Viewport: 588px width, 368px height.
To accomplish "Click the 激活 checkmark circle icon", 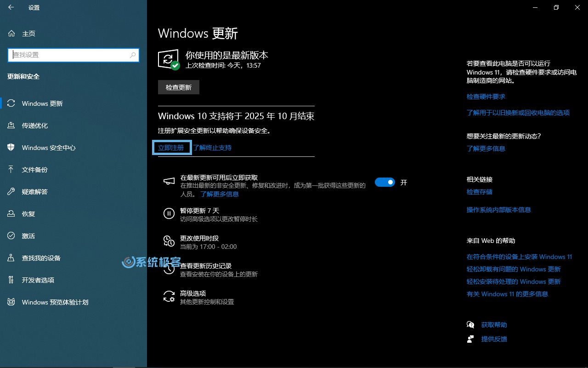I will coord(11,236).
